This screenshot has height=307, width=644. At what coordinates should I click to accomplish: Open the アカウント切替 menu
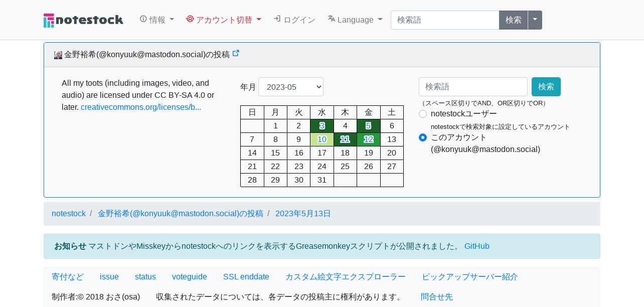point(224,20)
